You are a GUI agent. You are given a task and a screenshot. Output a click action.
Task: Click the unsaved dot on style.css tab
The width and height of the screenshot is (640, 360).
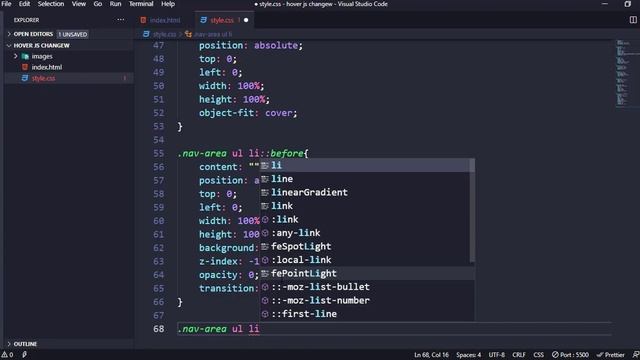pos(246,20)
